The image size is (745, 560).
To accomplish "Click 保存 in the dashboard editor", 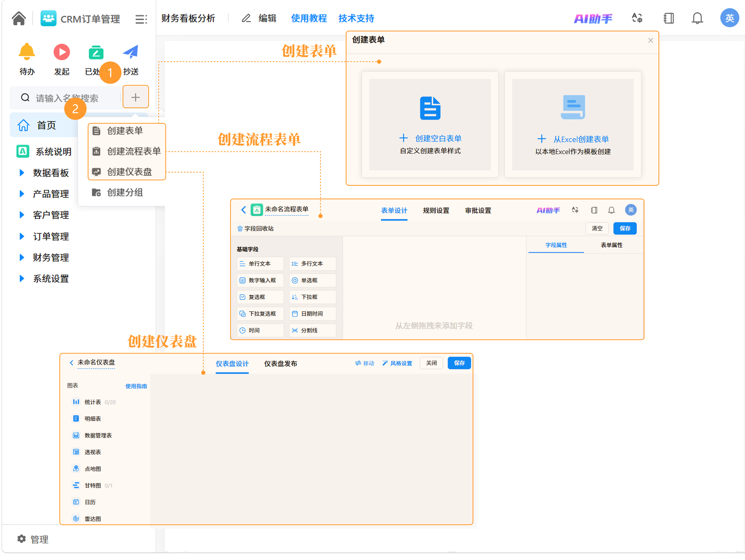I will (459, 363).
